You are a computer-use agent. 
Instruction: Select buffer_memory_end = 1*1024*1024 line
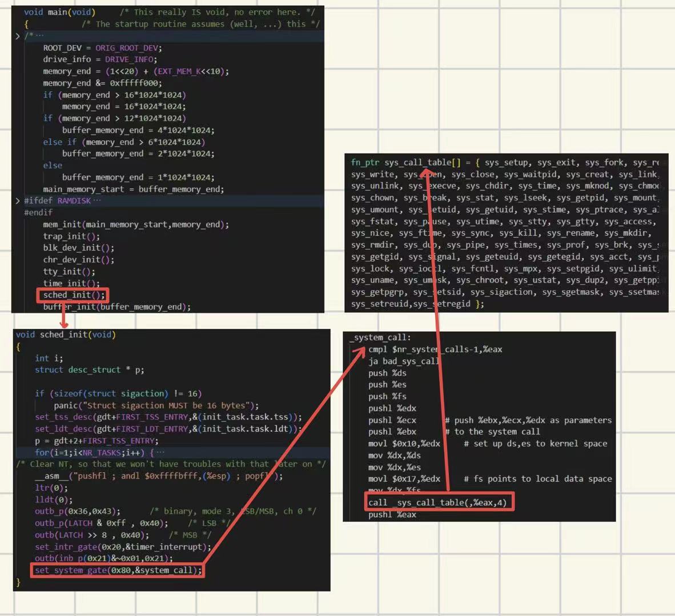coord(138,177)
